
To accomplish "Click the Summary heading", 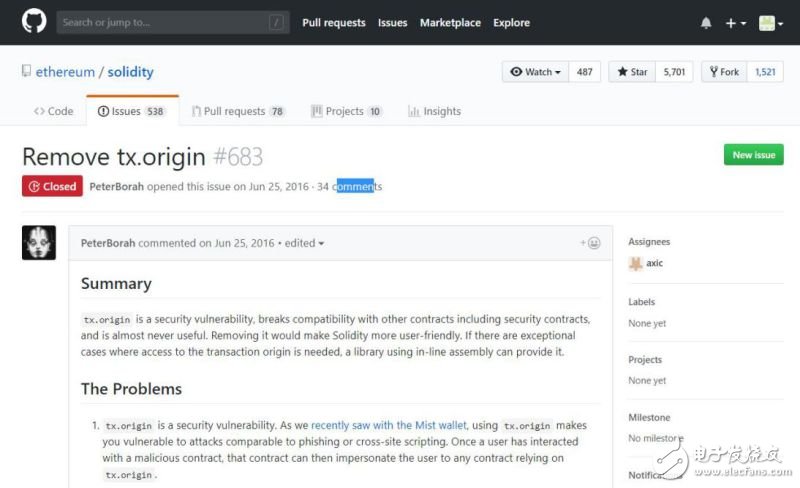I will click(116, 284).
